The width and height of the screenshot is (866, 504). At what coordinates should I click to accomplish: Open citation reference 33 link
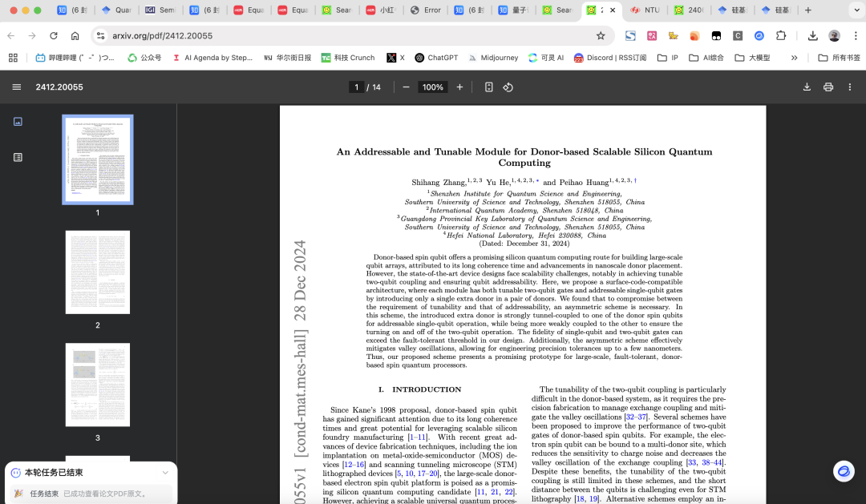(x=690, y=462)
